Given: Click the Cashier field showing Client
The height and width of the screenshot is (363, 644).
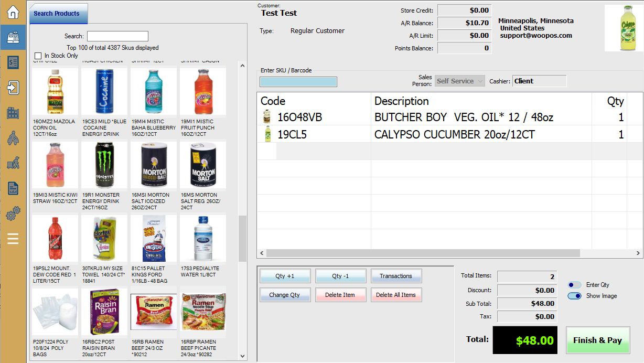Looking at the screenshot, I should coord(539,81).
